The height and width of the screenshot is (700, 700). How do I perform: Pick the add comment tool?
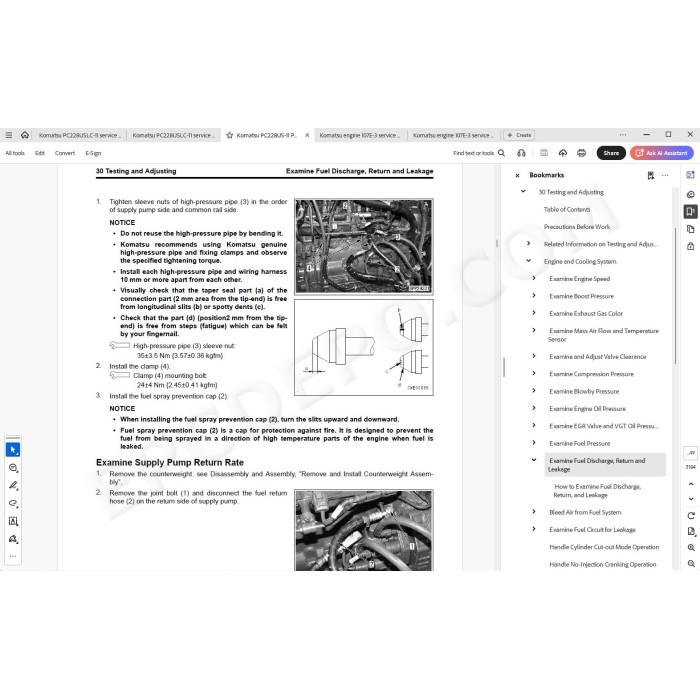tap(13, 467)
